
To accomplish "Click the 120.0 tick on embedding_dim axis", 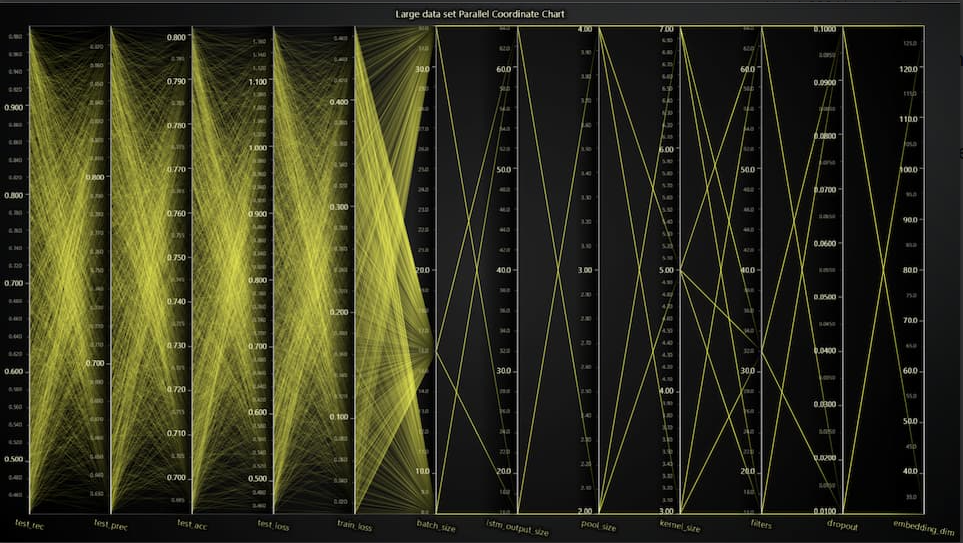I will 908,69.
